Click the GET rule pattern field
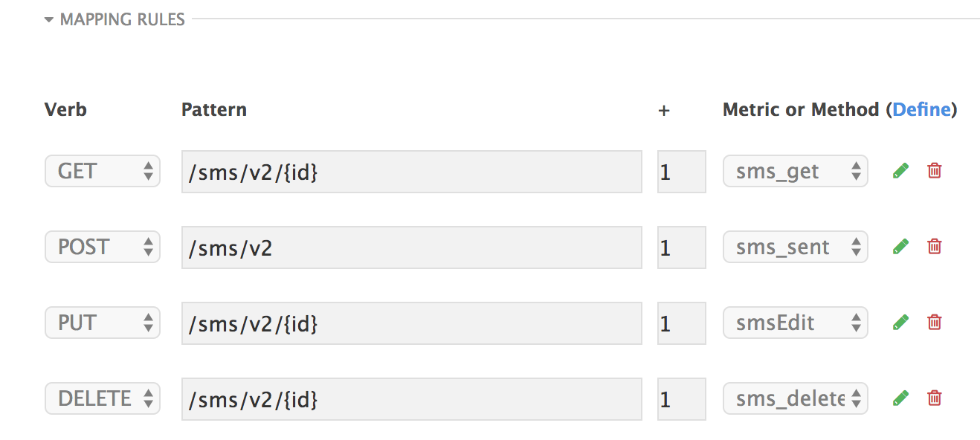980x440 pixels. [411, 172]
